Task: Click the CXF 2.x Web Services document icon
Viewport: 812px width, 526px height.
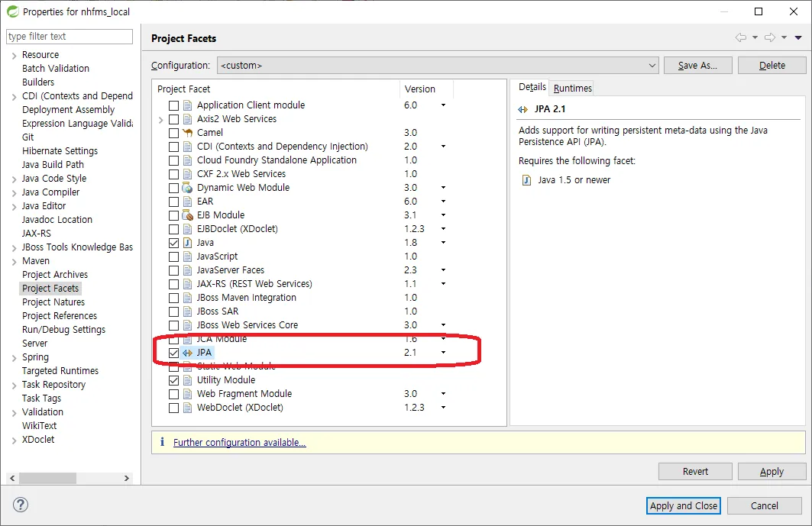Action: (187, 174)
